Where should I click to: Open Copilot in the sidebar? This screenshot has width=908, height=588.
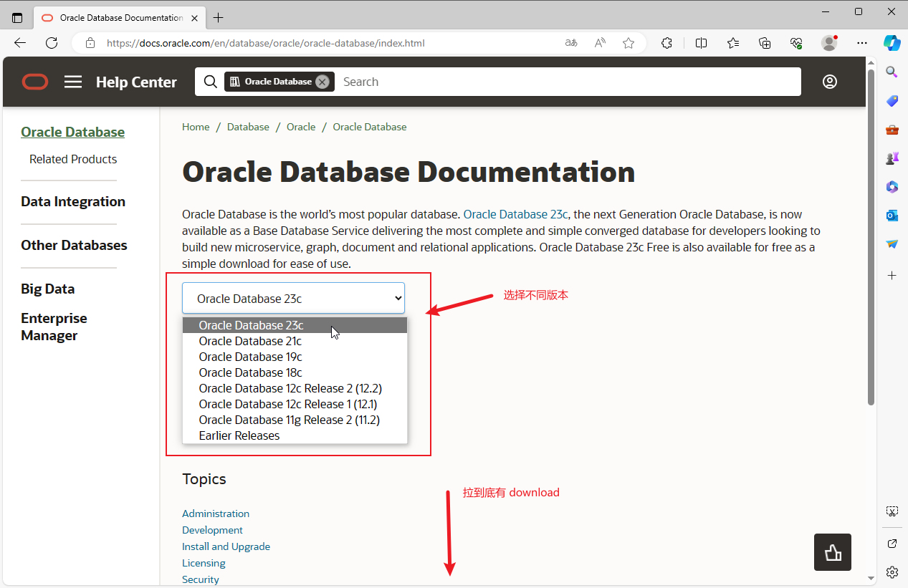[x=892, y=43]
